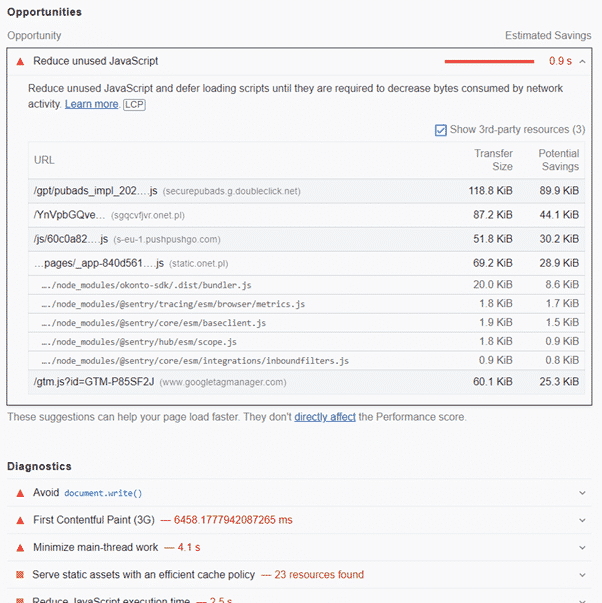
Task: Click the 25.3 KiB savings for gtm.js
Action: (x=559, y=381)
